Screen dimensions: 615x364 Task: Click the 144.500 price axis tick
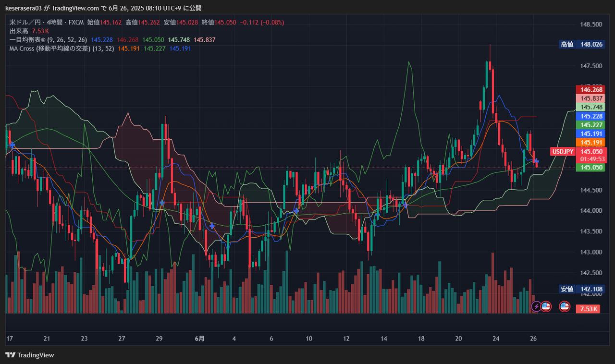point(591,190)
